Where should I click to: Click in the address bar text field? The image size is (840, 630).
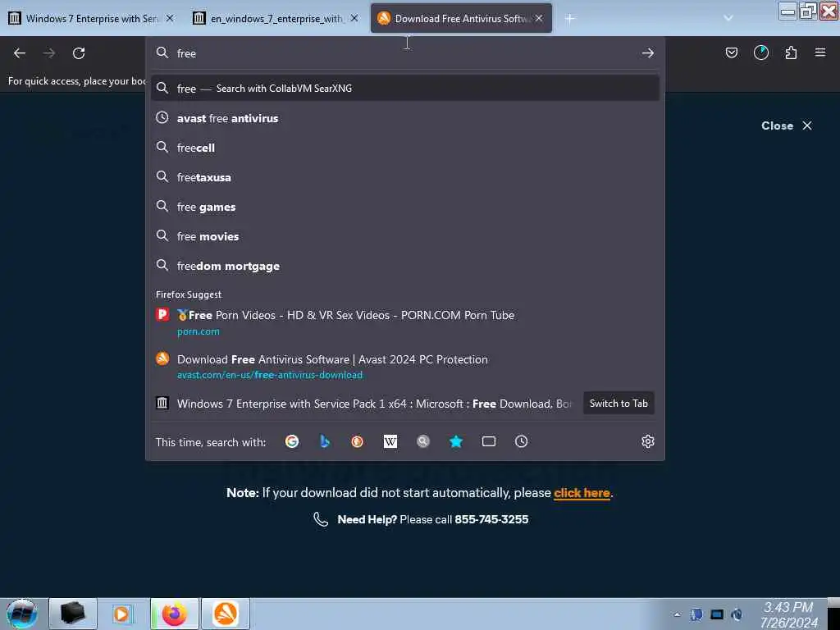[x=407, y=53]
